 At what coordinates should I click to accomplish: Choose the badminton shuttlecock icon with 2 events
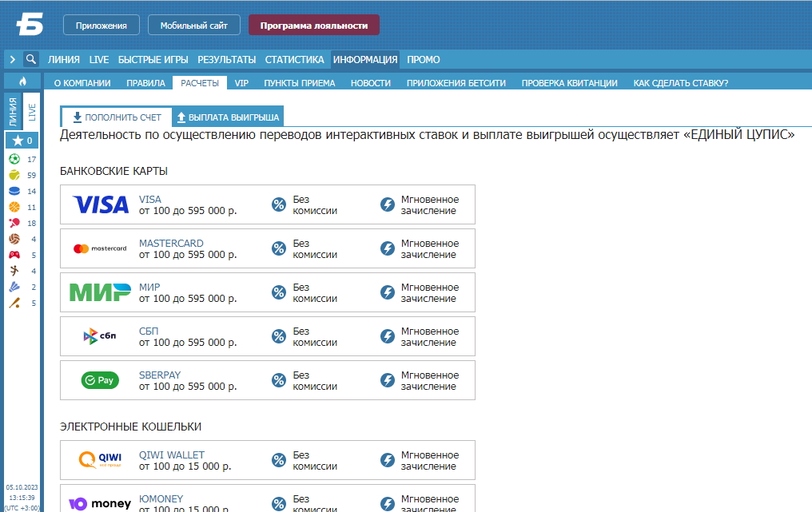click(14, 287)
